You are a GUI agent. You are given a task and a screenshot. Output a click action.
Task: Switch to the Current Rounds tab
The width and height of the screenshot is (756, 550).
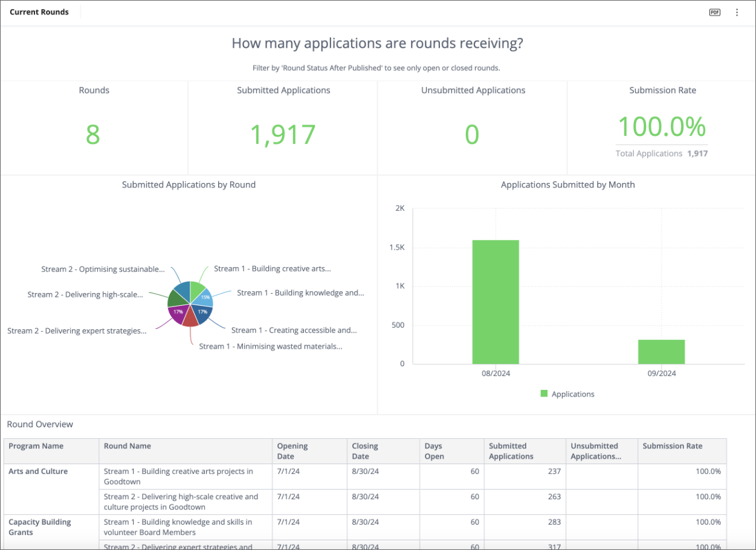pos(39,12)
